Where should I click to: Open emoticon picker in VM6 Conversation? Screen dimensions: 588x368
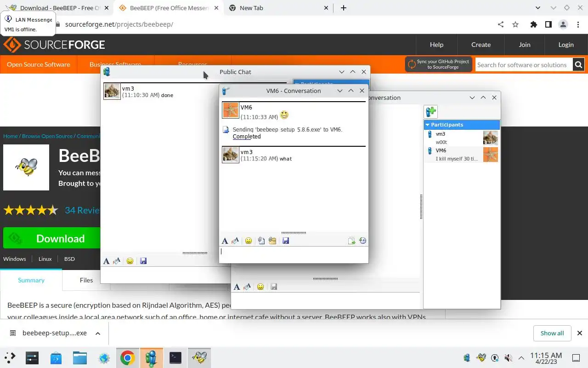(x=249, y=241)
